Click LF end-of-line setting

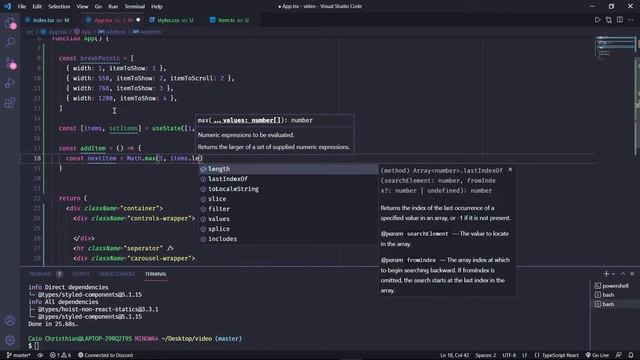coord(524,355)
